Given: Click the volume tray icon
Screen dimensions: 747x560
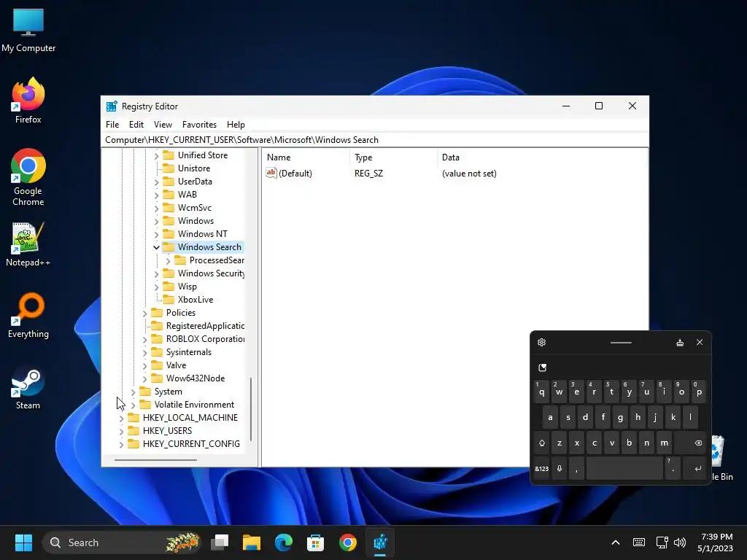Looking at the screenshot, I should [680, 542].
